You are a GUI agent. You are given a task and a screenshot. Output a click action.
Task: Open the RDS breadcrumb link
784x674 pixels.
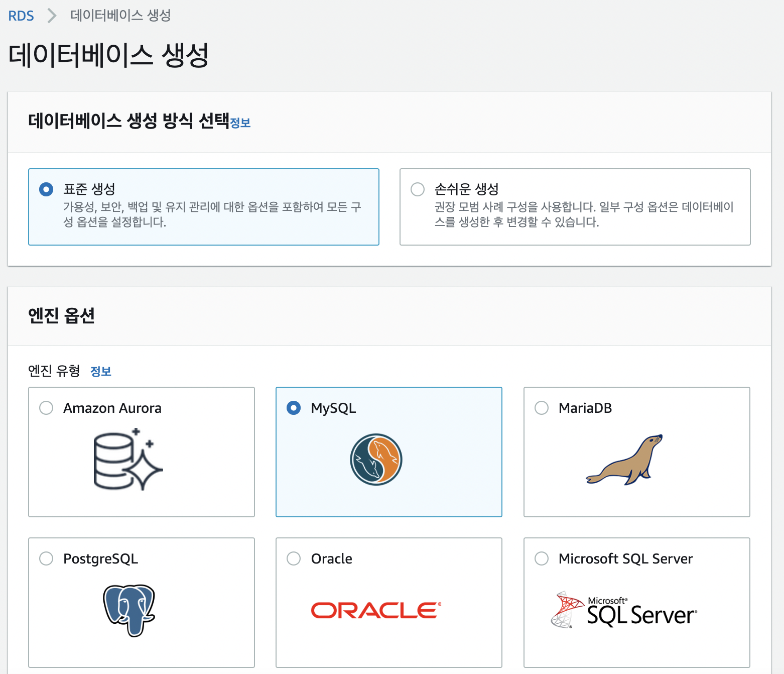pyautogui.click(x=21, y=16)
